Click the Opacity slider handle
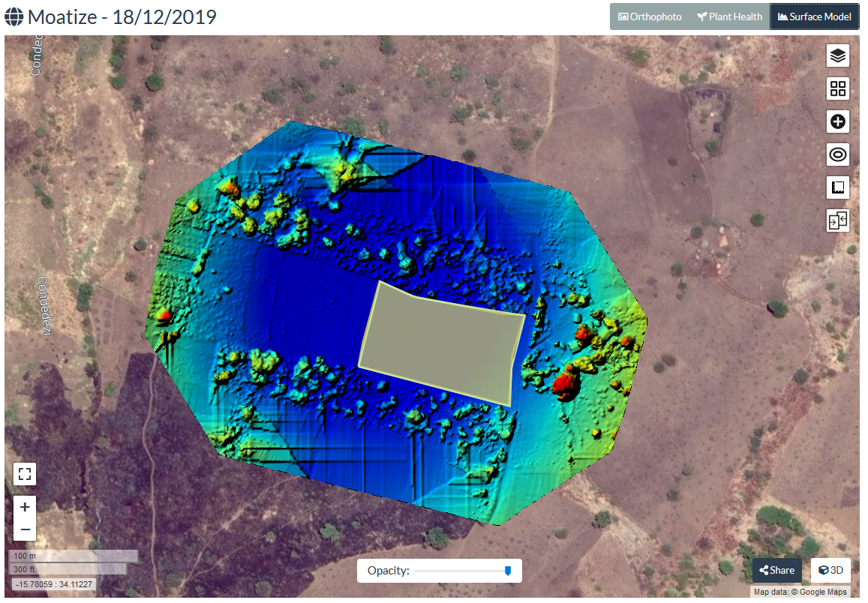868x603 pixels. point(508,571)
